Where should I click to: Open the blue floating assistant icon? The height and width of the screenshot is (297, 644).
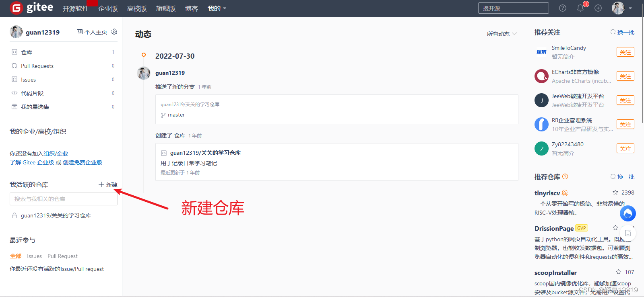627,213
